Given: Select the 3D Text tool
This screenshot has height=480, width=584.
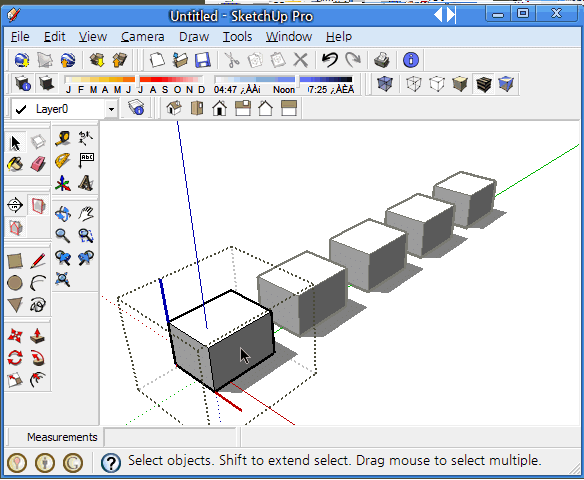Looking at the screenshot, I should 86,183.
